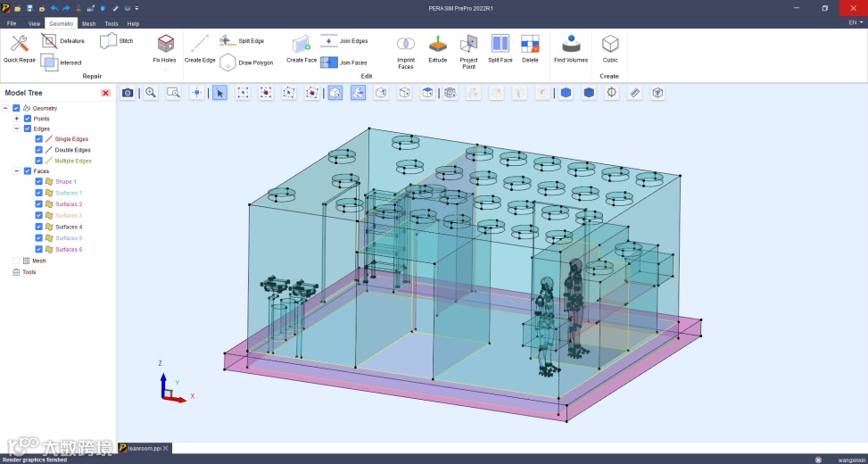Open the File menu
The image size is (868, 464).
point(12,24)
